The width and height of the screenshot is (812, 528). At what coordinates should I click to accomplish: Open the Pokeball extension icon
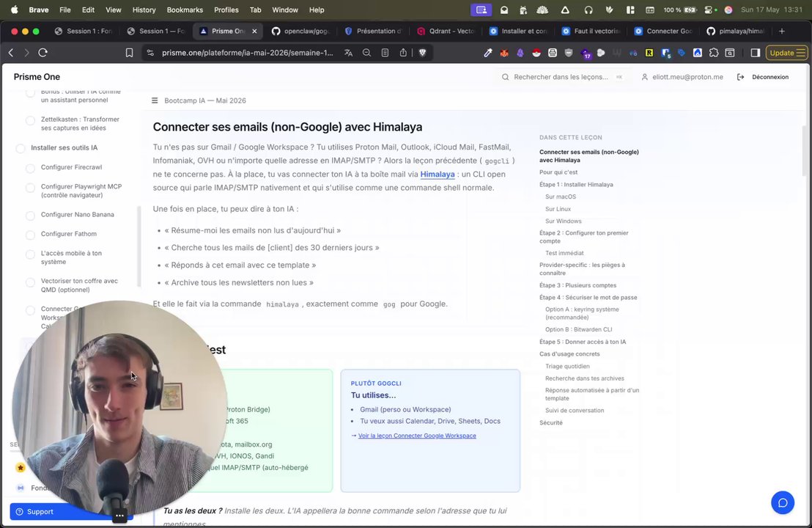536,53
